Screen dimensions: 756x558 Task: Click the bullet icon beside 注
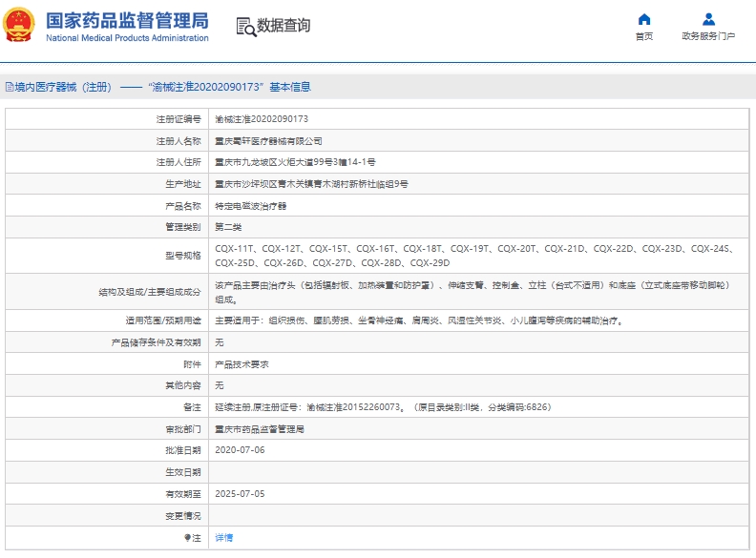pyautogui.click(x=187, y=537)
